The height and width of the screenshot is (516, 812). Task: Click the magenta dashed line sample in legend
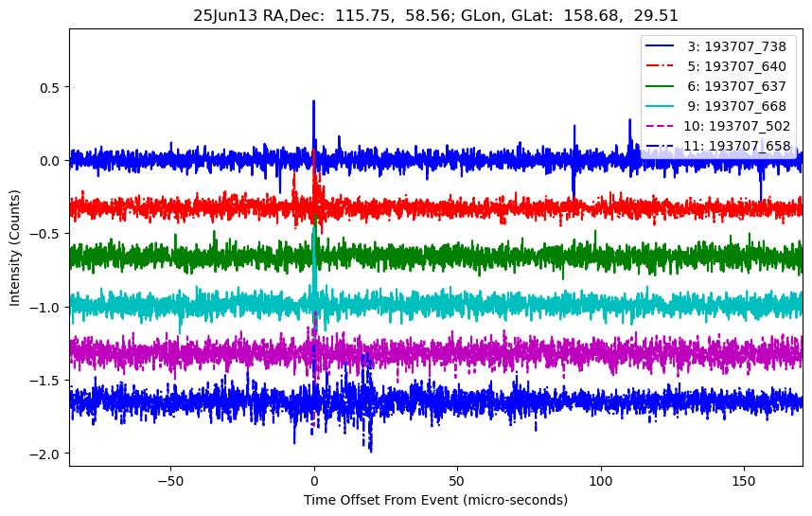click(x=660, y=125)
